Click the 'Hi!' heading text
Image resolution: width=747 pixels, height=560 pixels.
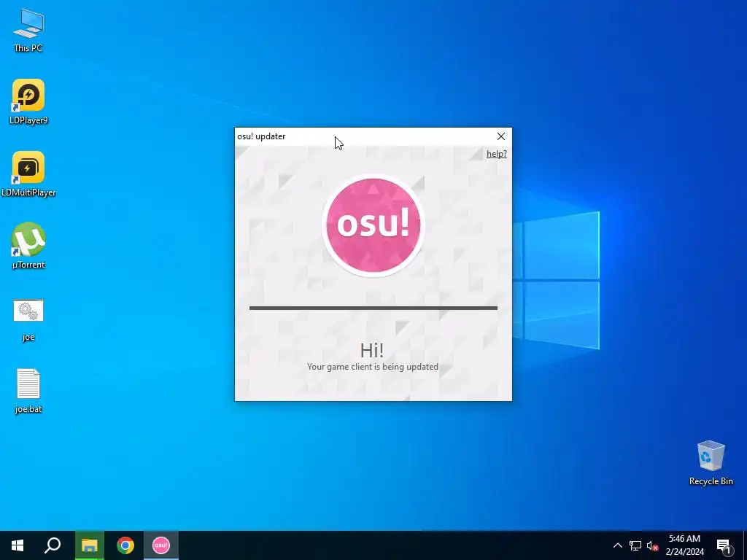(371, 351)
